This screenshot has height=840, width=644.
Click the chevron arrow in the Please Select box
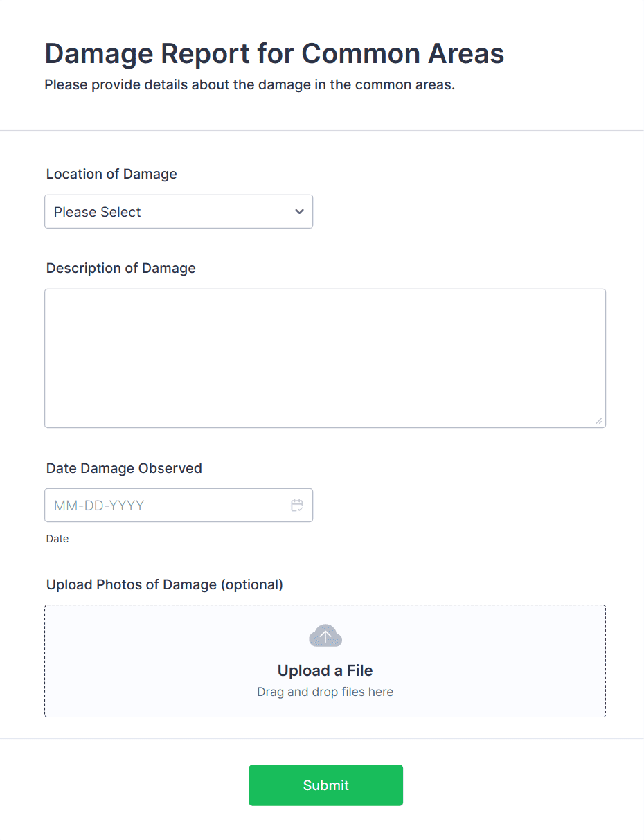tap(299, 212)
